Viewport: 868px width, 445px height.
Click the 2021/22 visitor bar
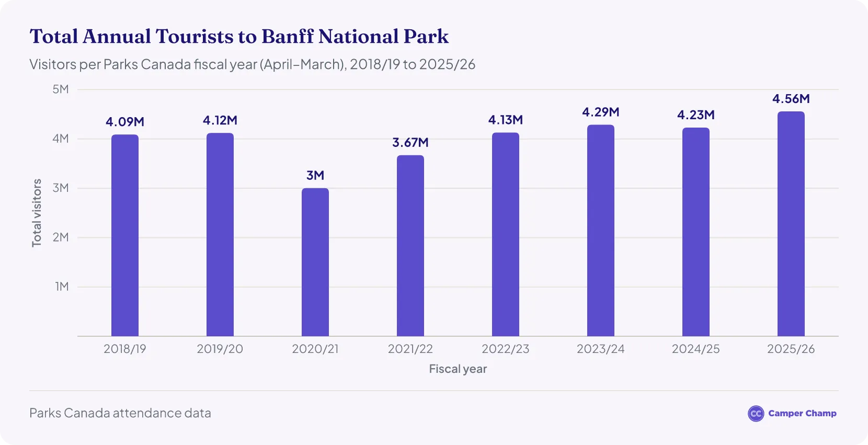(x=410, y=246)
